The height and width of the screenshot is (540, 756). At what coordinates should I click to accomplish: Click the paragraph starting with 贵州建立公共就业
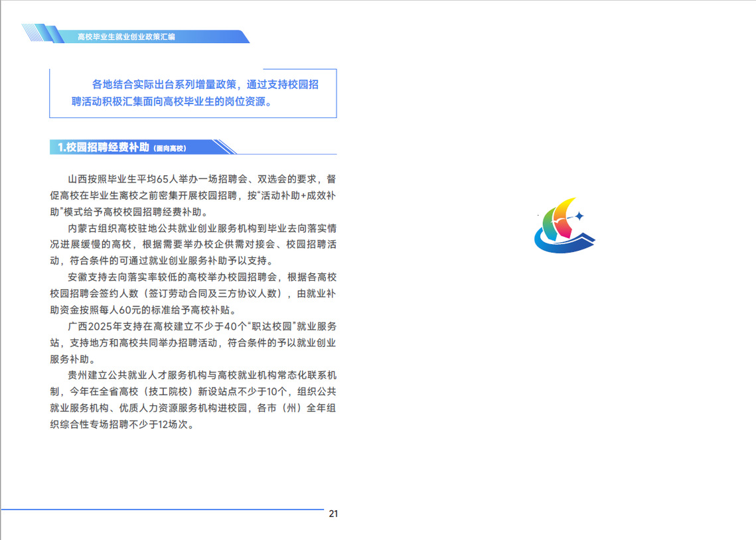point(192,400)
